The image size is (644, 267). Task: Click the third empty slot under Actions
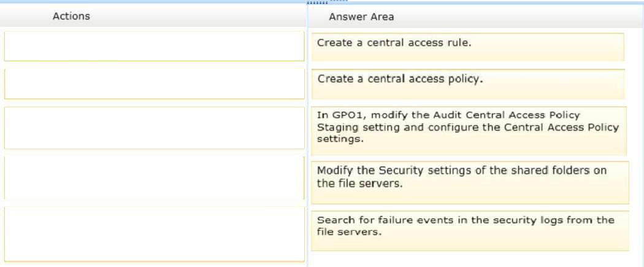click(x=154, y=128)
